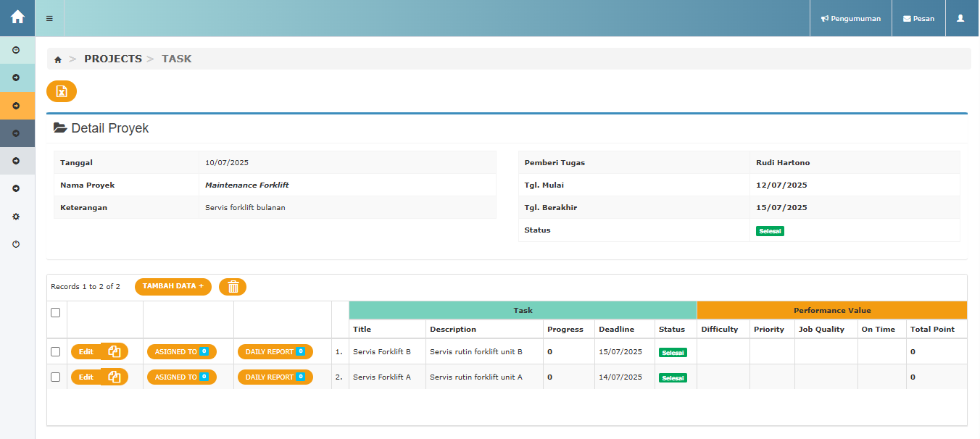Export tasks with the Excel icon button

point(62,91)
